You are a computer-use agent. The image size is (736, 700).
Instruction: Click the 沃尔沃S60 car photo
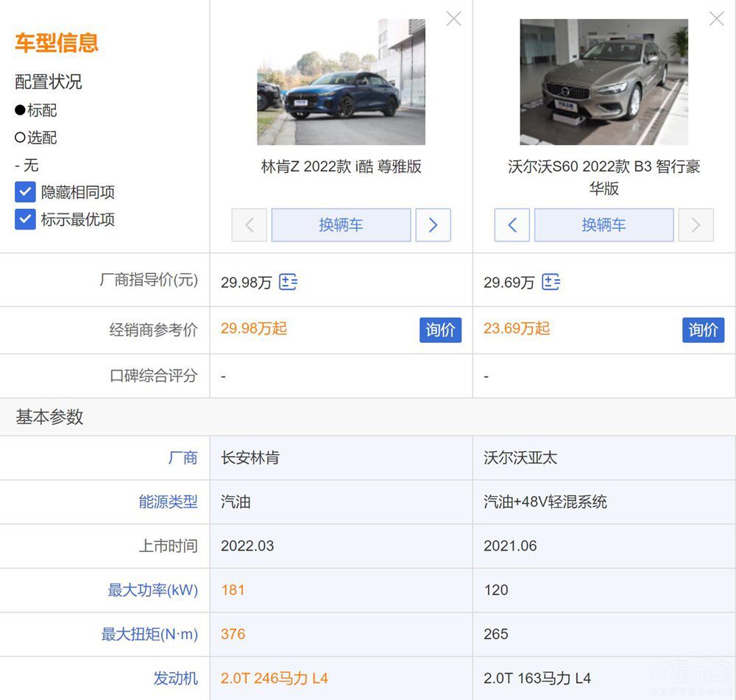(x=604, y=81)
